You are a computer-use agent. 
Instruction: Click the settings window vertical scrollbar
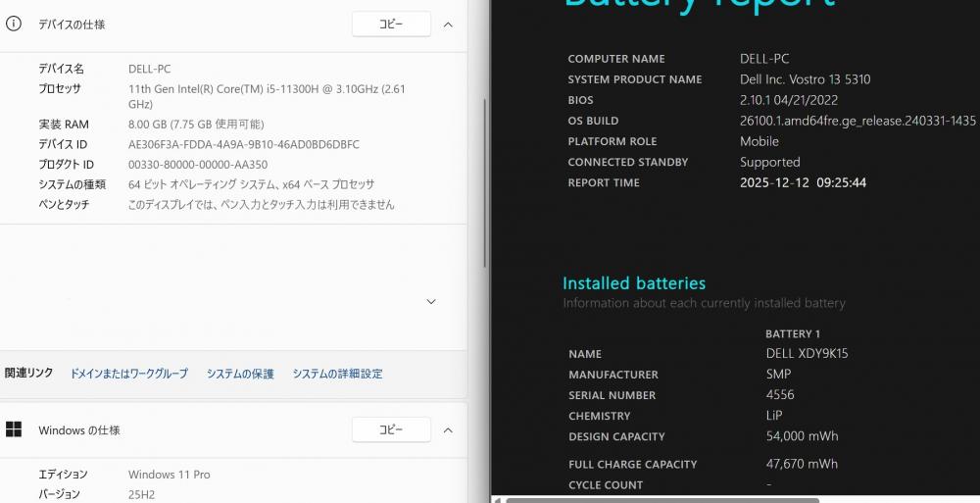(485, 183)
